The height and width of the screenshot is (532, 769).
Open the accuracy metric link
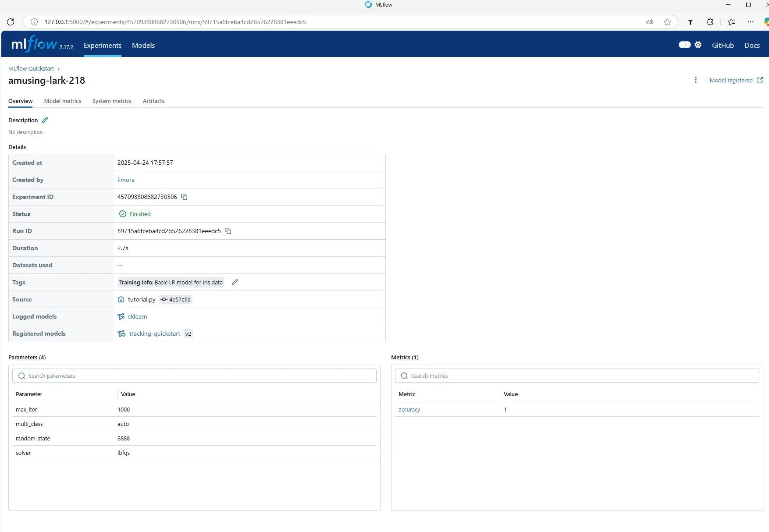point(409,409)
